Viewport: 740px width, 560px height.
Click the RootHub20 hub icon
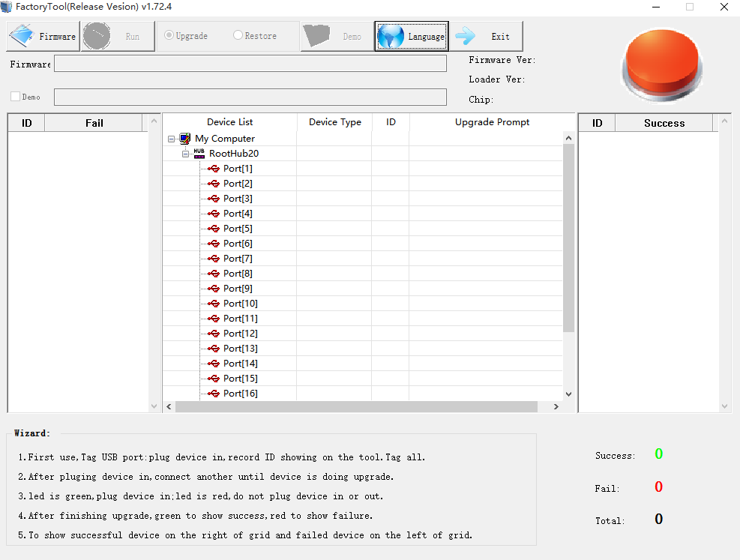[x=199, y=154]
